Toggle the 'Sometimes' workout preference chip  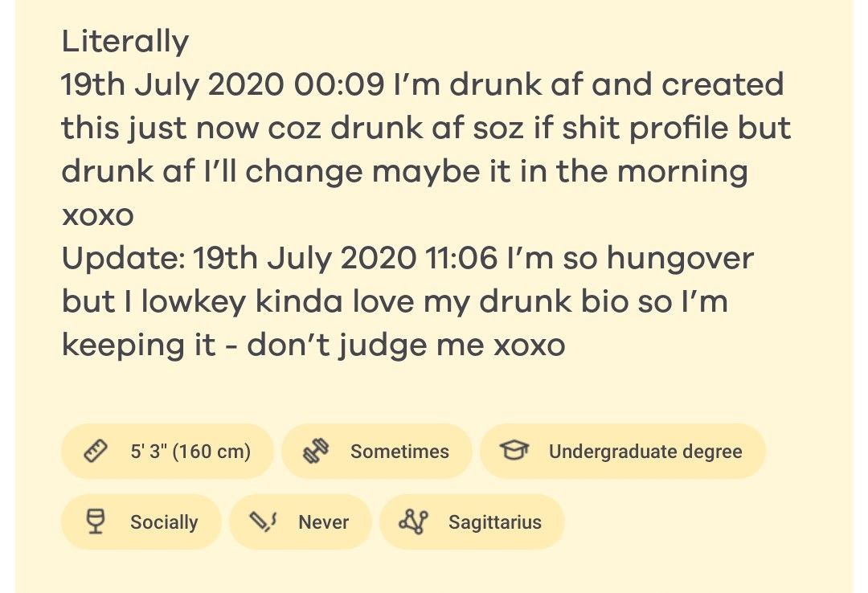pyautogui.click(x=378, y=452)
